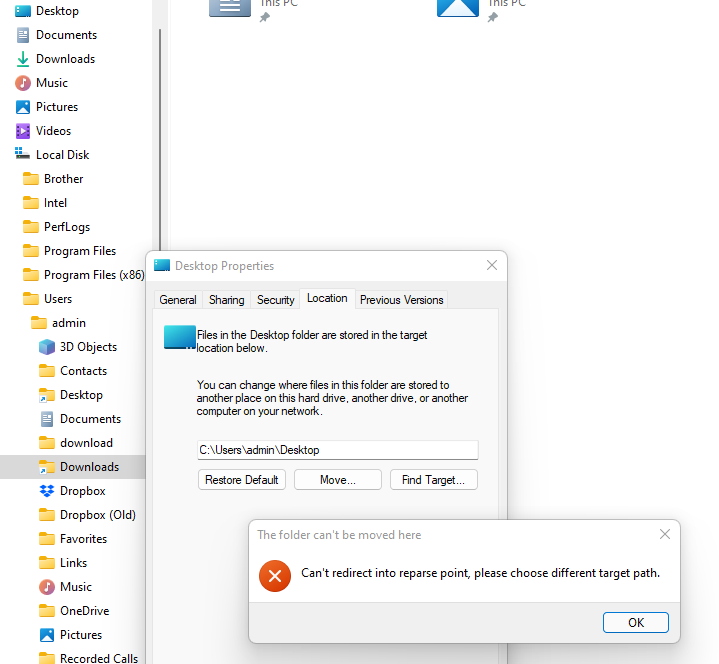Click the Restore Default button
Viewport: 719px width, 664px height.
pyautogui.click(x=242, y=480)
